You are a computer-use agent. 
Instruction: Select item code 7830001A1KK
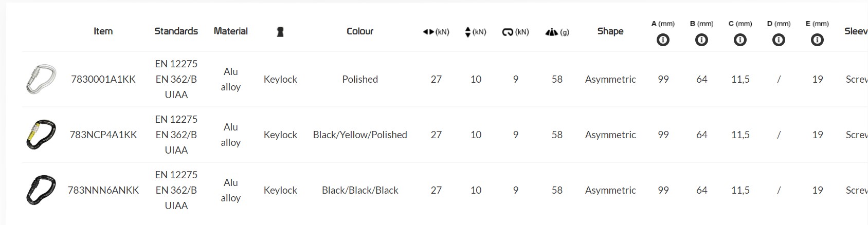[x=103, y=79]
